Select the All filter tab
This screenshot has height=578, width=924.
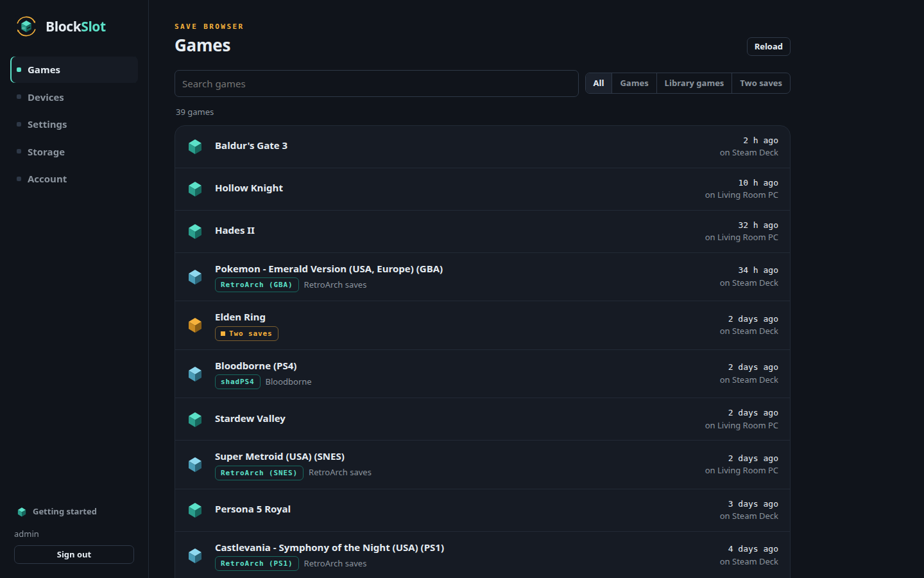click(x=599, y=83)
